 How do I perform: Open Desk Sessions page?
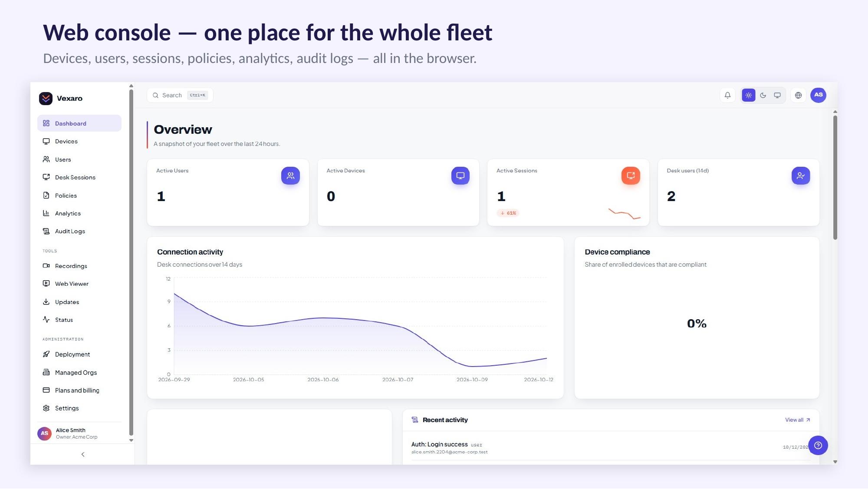click(x=79, y=177)
